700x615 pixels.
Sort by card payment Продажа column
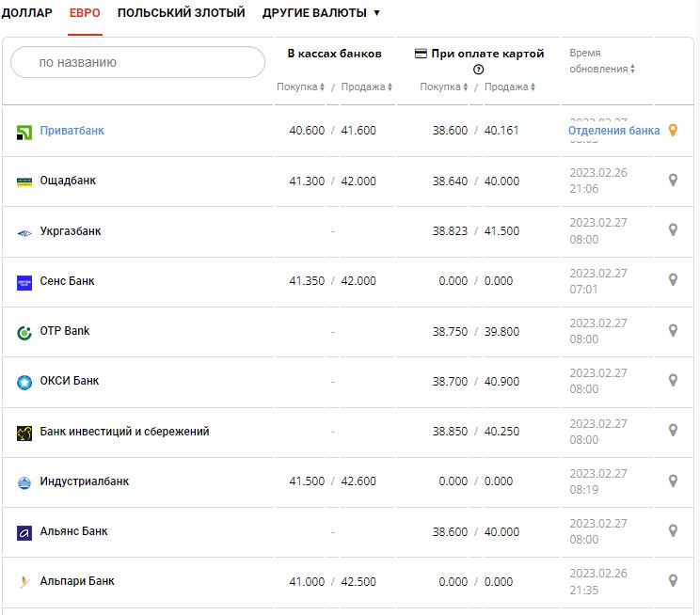pyautogui.click(x=510, y=87)
